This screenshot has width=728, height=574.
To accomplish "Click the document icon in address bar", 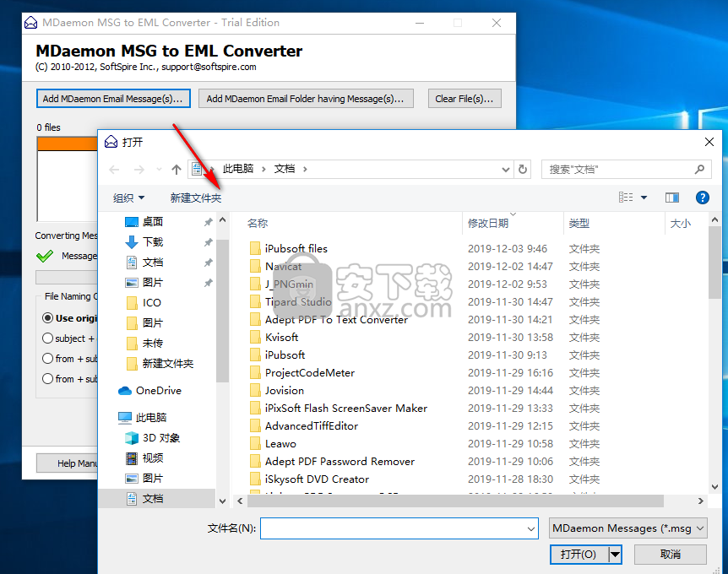I will click(x=197, y=170).
